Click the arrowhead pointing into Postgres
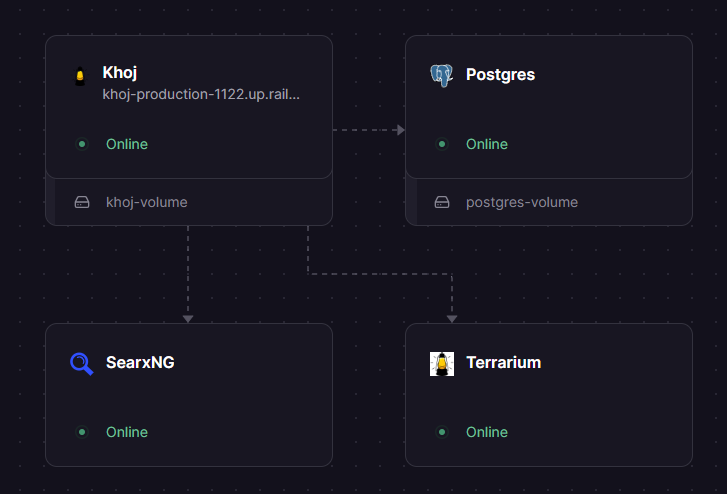727x494 pixels. [x=400, y=130]
